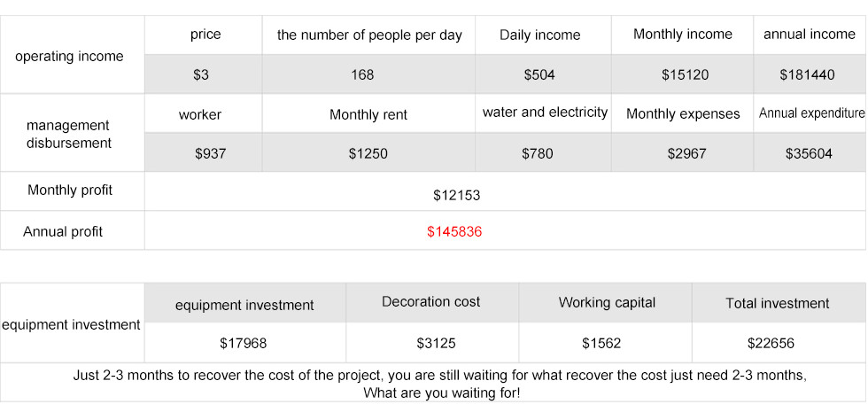Click the $937 worker cost cell

click(211, 153)
